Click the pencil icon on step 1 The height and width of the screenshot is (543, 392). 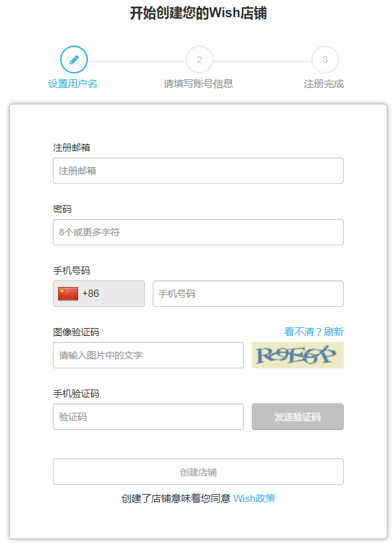73,59
